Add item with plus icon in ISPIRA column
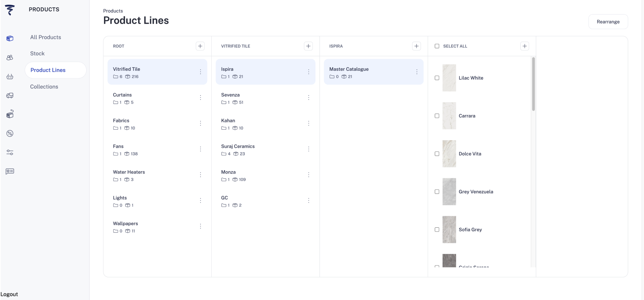Viewport: 644px width, 300px height. (x=416, y=46)
